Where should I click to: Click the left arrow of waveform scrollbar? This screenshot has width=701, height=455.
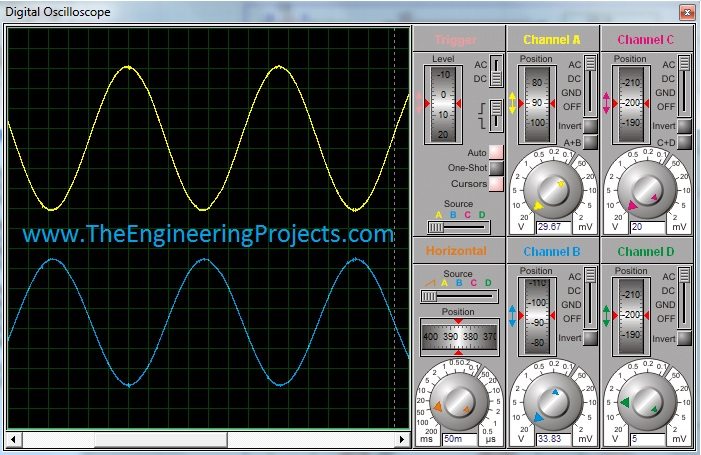[13, 439]
